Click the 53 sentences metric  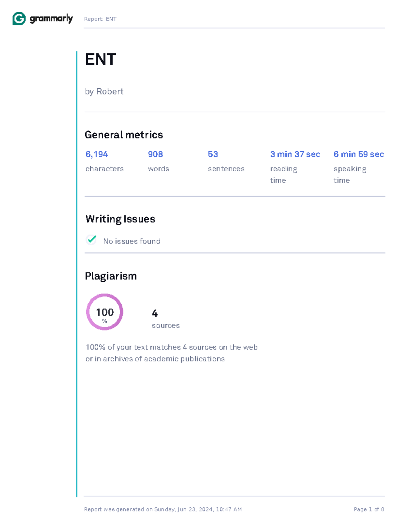point(213,154)
